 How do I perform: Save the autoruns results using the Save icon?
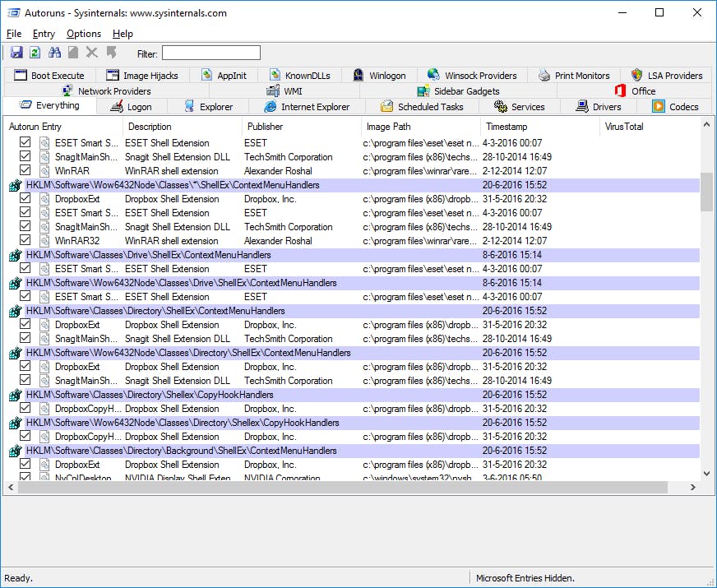click(16, 52)
